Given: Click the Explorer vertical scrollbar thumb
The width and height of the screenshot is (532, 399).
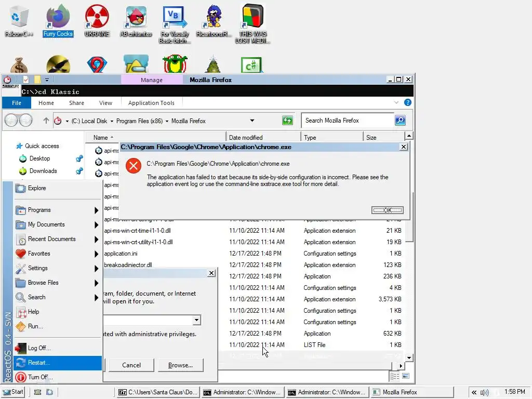Looking at the screenshot, I should click(x=409, y=217).
